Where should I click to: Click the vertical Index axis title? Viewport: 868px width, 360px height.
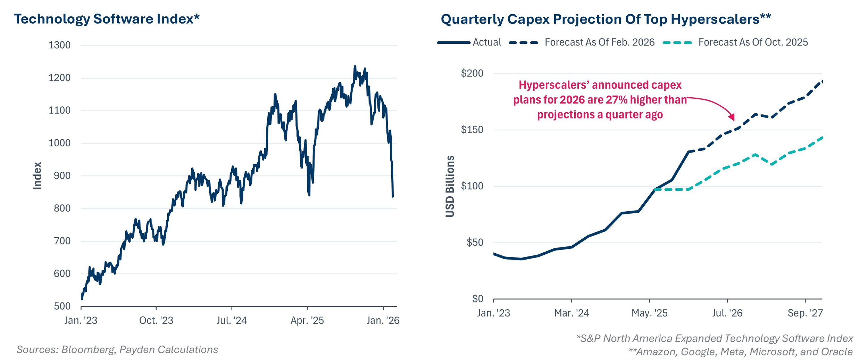(x=37, y=176)
